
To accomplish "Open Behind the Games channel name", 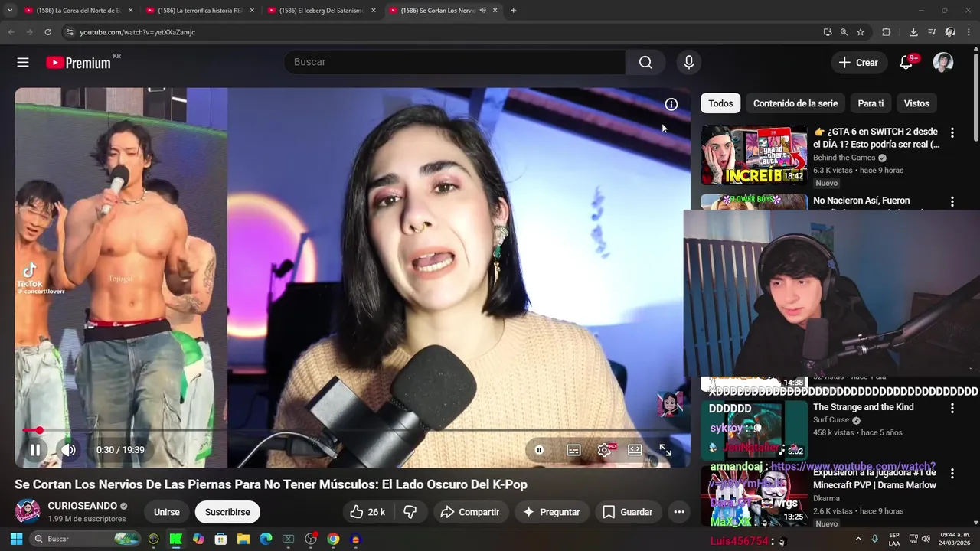I will point(844,158).
